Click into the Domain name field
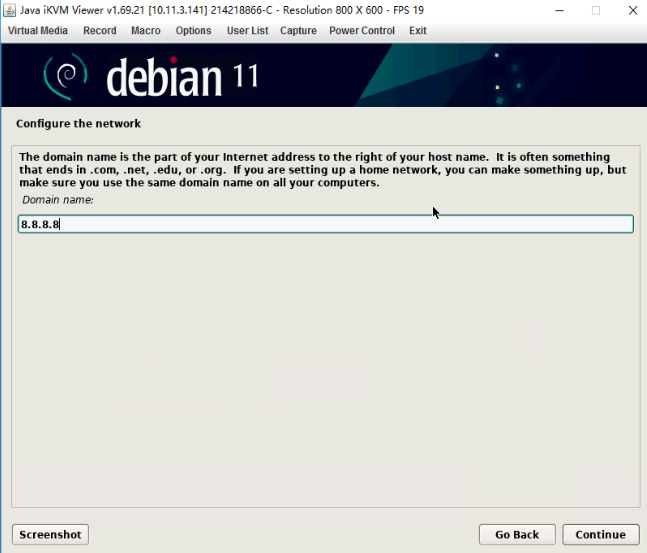The width and height of the screenshot is (647, 553). (326, 224)
